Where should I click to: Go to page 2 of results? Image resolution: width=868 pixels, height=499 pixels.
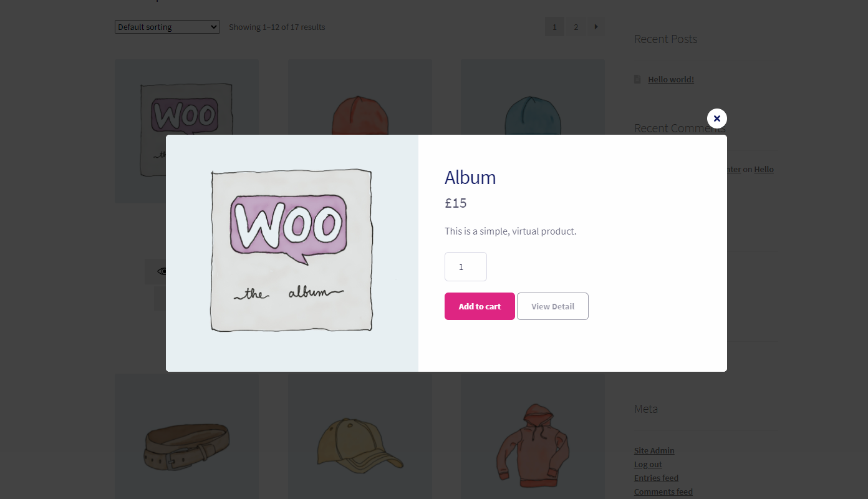(x=576, y=27)
